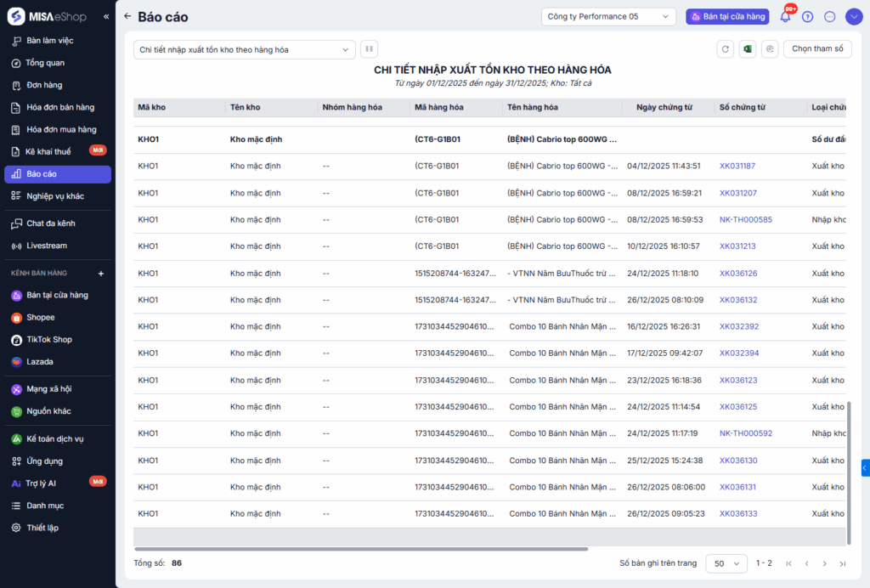Expand the Công ty Performance 05 selector
870x588 pixels.
click(608, 16)
